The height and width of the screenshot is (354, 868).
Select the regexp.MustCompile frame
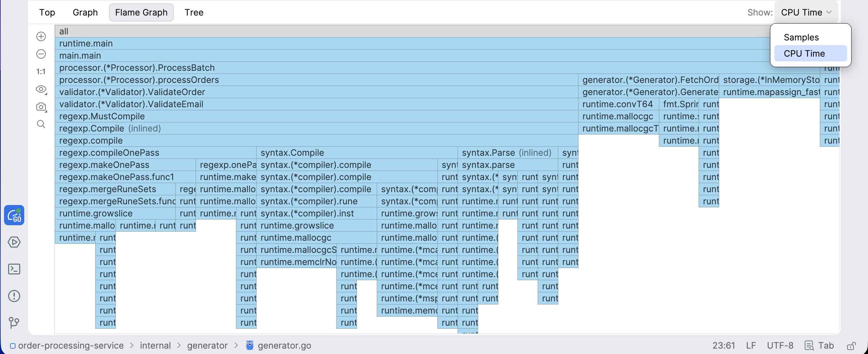click(x=317, y=116)
